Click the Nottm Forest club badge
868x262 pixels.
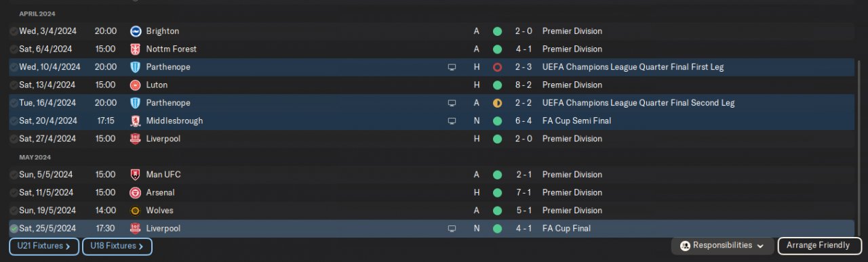coord(135,49)
